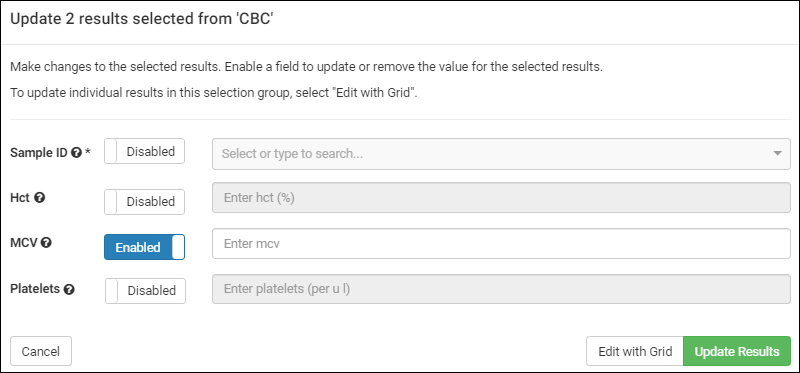Click the 'Select or type to search' box

[x=501, y=154]
